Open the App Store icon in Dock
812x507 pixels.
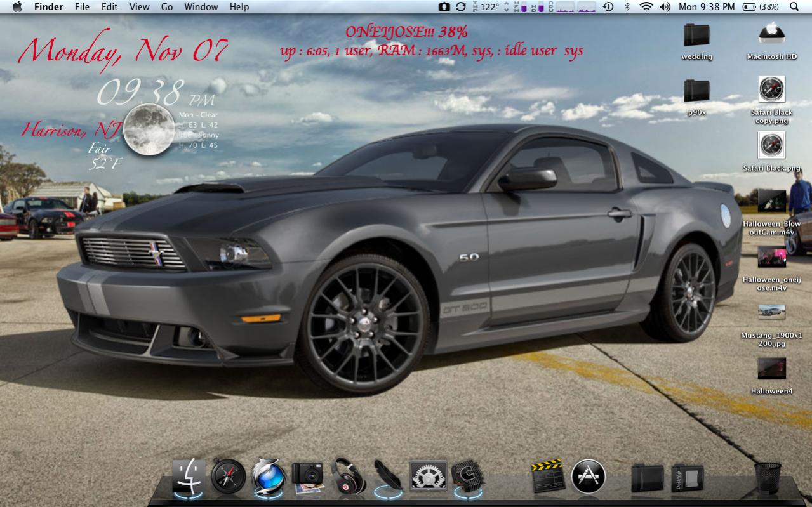pyautogui.click(x=588, y=477)
